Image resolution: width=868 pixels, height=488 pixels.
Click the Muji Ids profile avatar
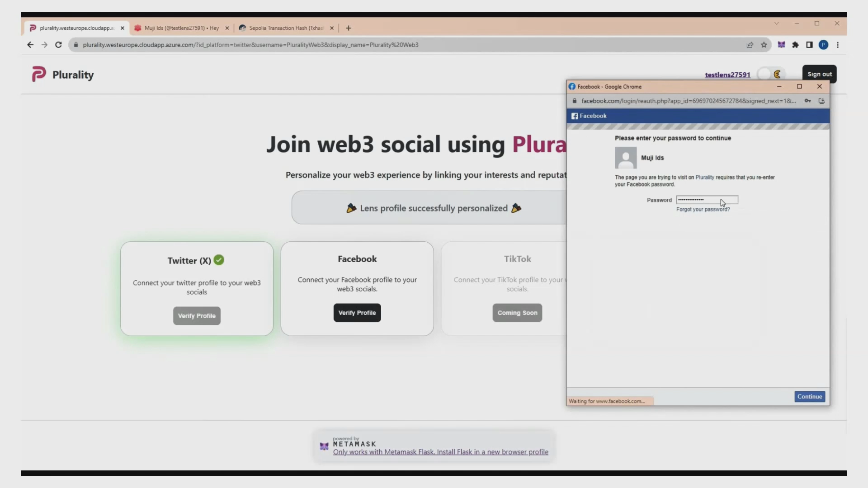626,158
